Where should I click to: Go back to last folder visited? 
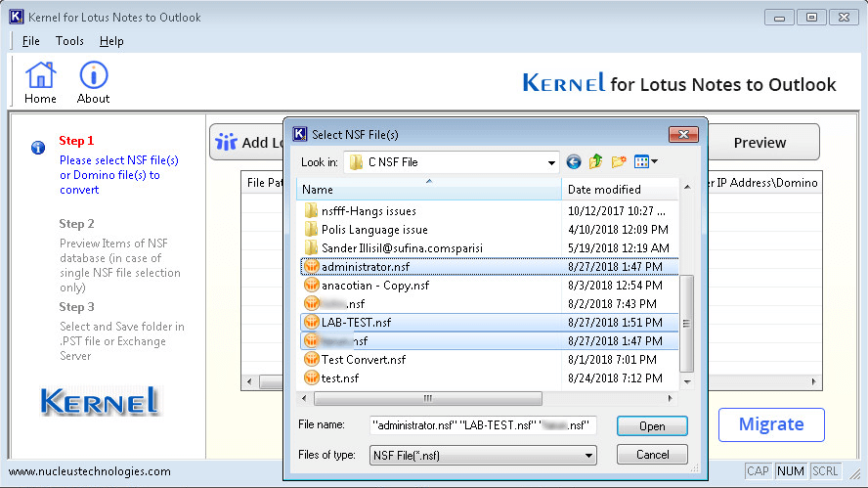point(574,161)
